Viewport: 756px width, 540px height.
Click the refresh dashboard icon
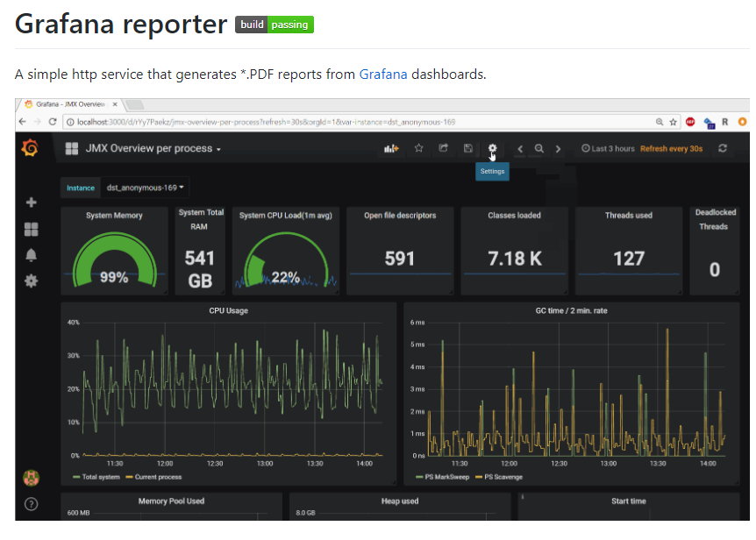pos(723,148)
